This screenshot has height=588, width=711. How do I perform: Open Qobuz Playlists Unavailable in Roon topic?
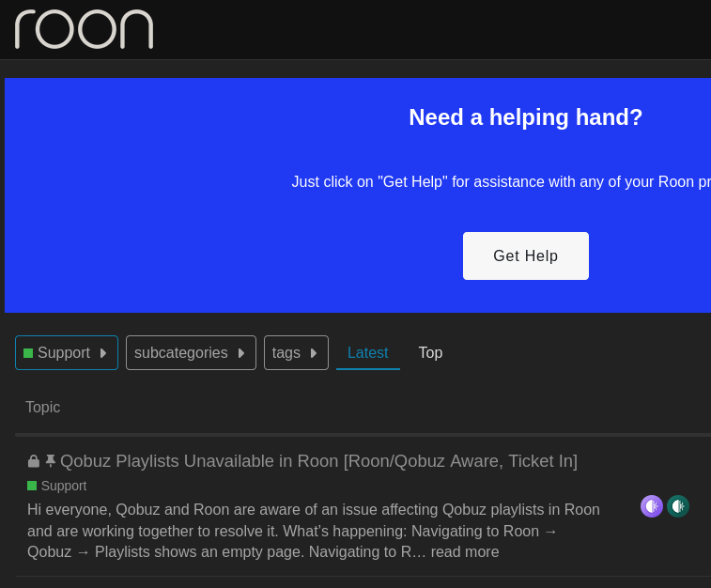click(x=318, y=461)
